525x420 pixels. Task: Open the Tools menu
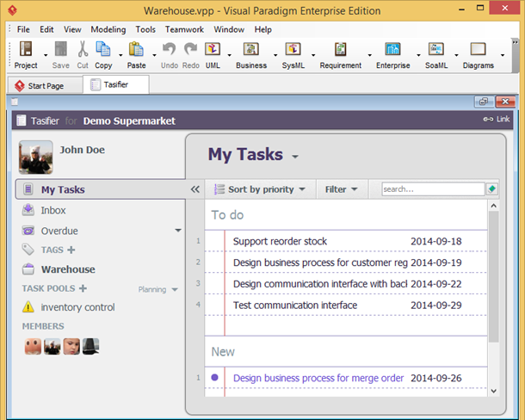(145, 29)
